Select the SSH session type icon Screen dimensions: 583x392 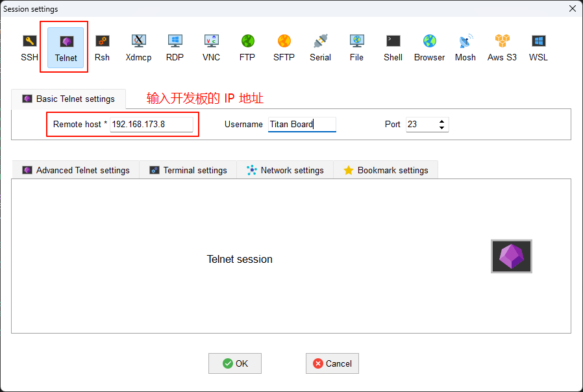point(29,47)
